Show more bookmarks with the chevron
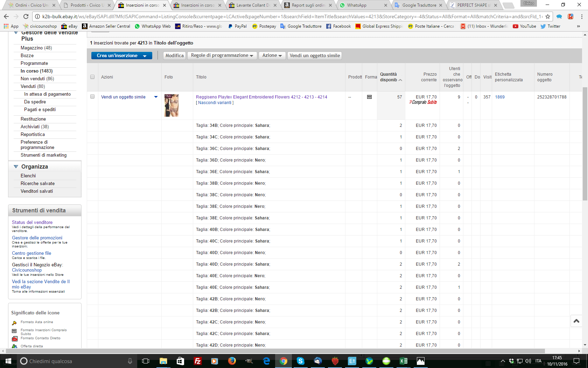 coord(578,26)
